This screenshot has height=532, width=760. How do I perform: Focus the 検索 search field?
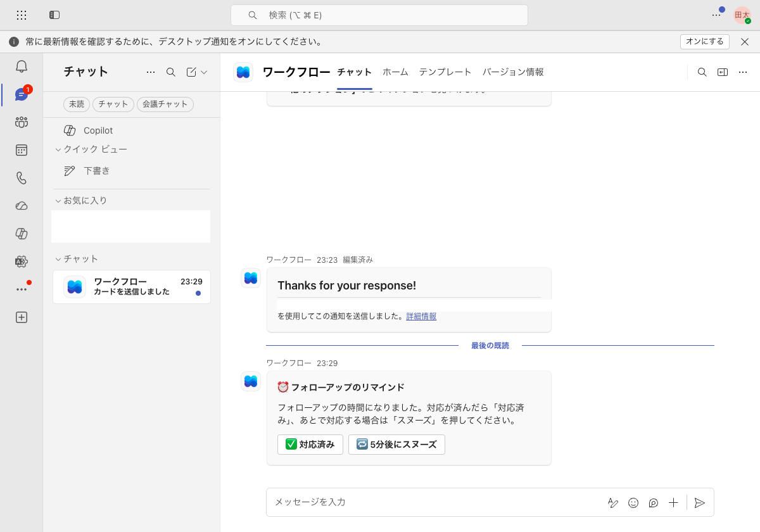point(379,15)
